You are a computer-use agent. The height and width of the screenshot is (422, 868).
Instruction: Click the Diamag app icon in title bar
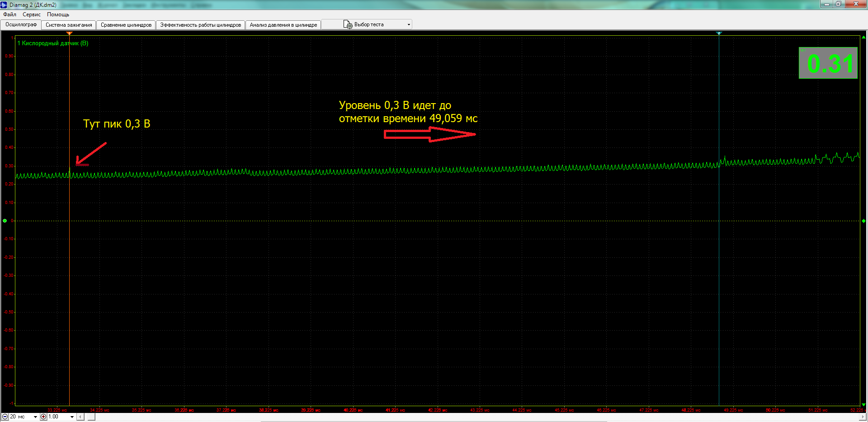4,5
